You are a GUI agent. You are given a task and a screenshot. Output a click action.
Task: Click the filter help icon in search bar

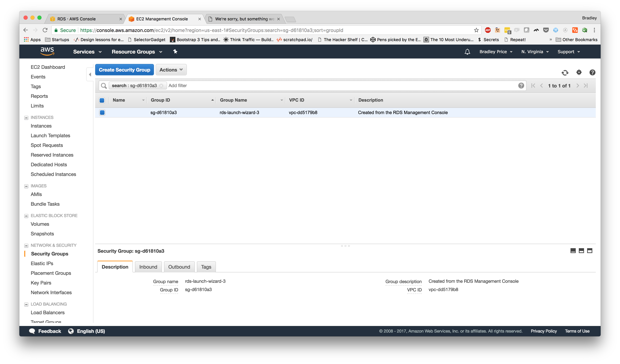521,86
